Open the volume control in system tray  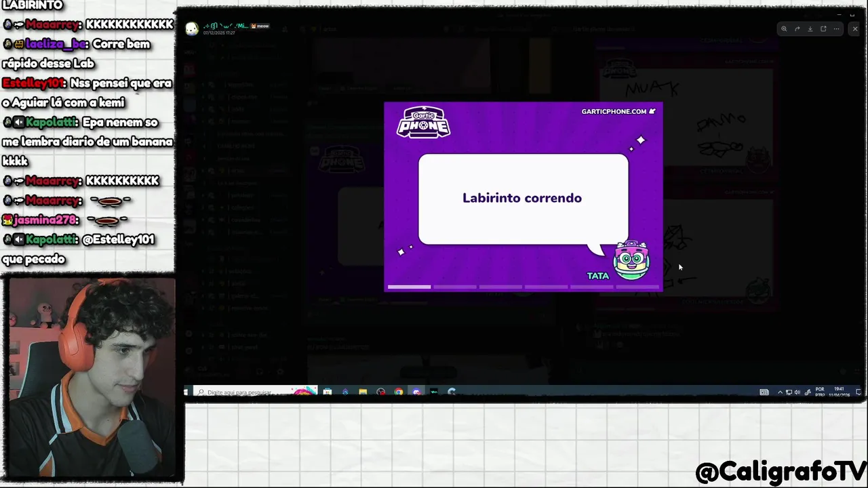click(x=797, y=392)
